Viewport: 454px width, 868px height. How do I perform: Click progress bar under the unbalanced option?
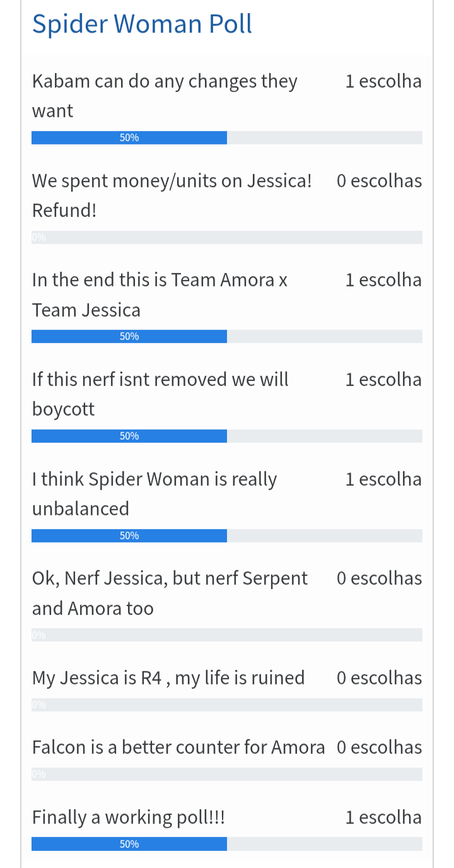(226, 536)
